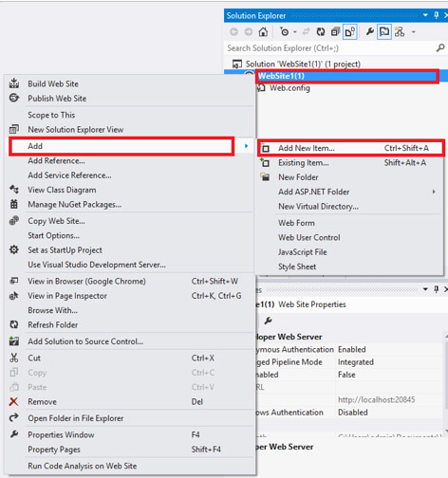Click the Sync with Active Document icon
Screen dimensions: 448x478
pyautogui.click(x=307, y=32)
